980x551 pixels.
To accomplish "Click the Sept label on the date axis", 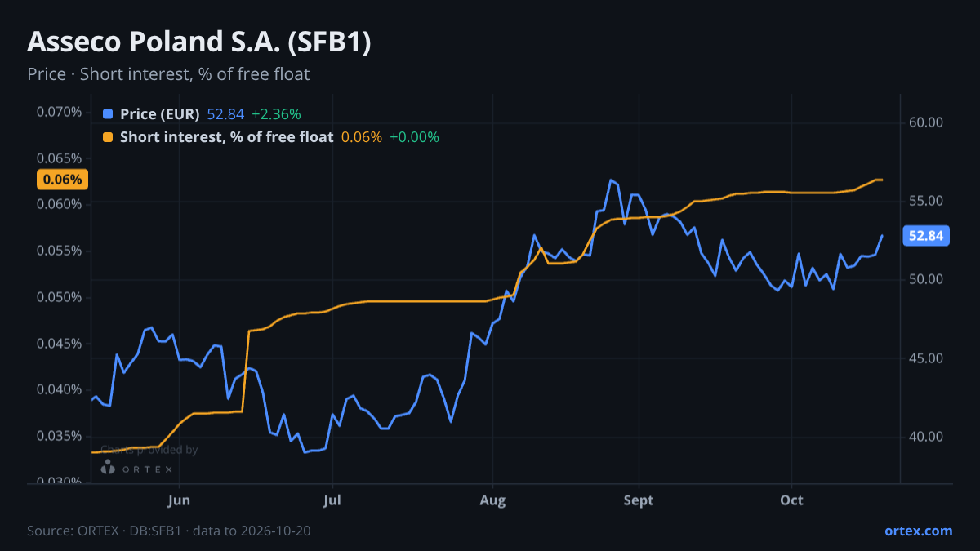I will click(639, 500).
